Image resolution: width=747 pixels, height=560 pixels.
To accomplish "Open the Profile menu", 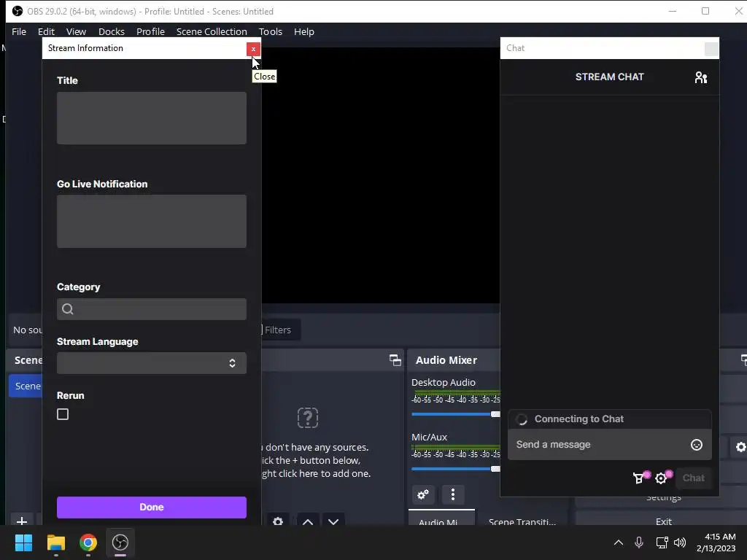I will click(x=150, y=32).
